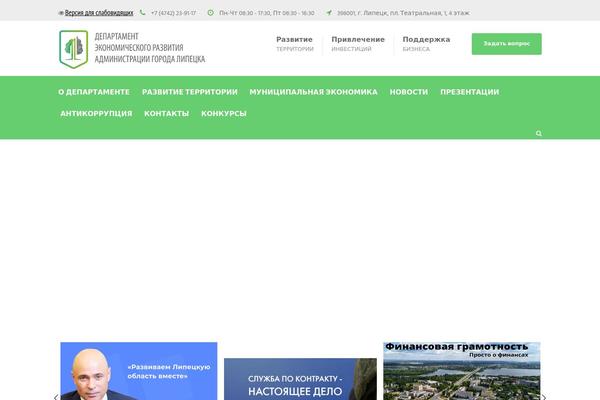Open search via magnifier icon
The height and width of the screenshot is (400, 600).
point(539,133)
